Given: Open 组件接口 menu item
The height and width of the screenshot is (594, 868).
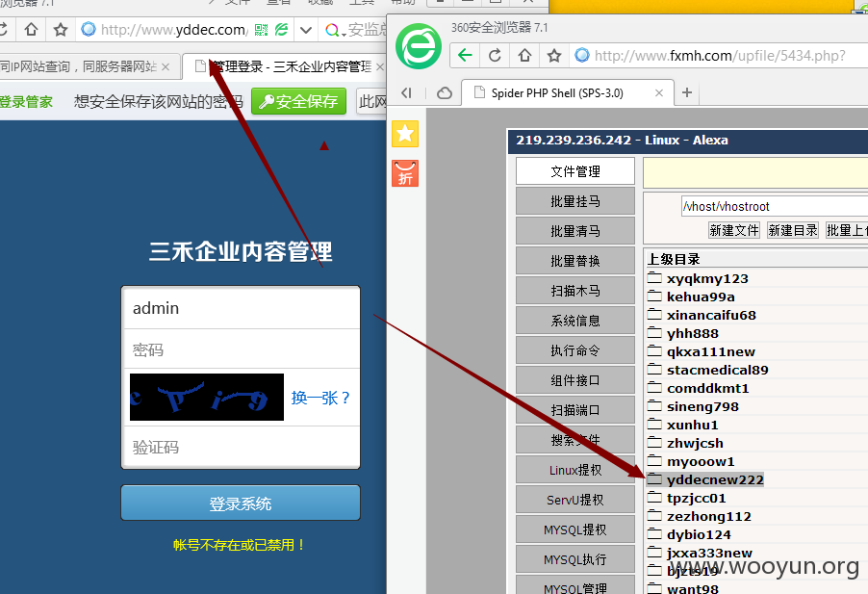Looking at the screenshot, I should pyautogui.click(x=575, y=380).
